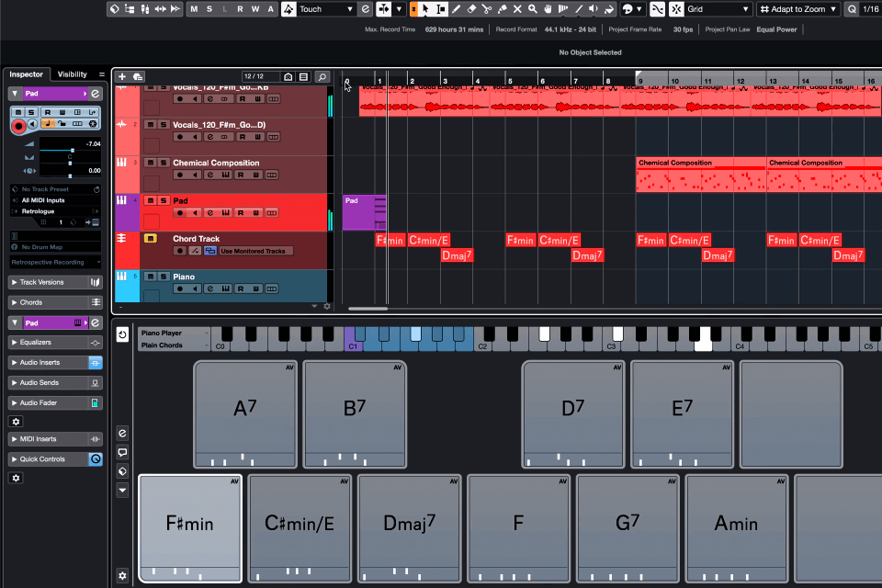Trigger the Amin chord pad
Viewport: 882px width, 588px height.
736,528
